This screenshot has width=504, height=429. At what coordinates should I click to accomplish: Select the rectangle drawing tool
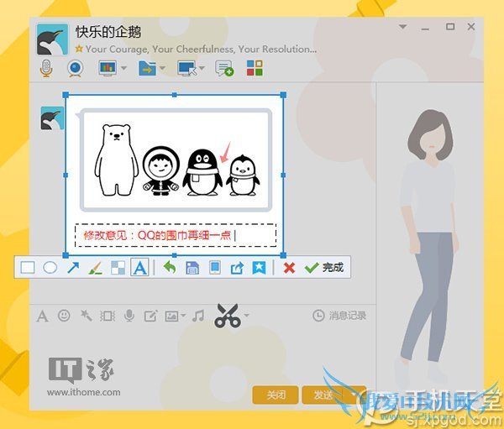[x=28, y=268]
